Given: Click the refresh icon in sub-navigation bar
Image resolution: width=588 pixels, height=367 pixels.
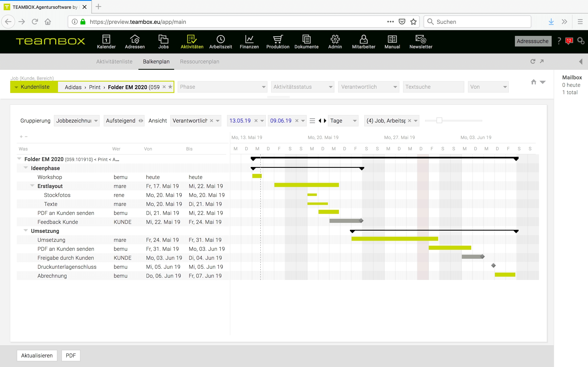Looking at the screenshot, I should (x=533, y=61).
